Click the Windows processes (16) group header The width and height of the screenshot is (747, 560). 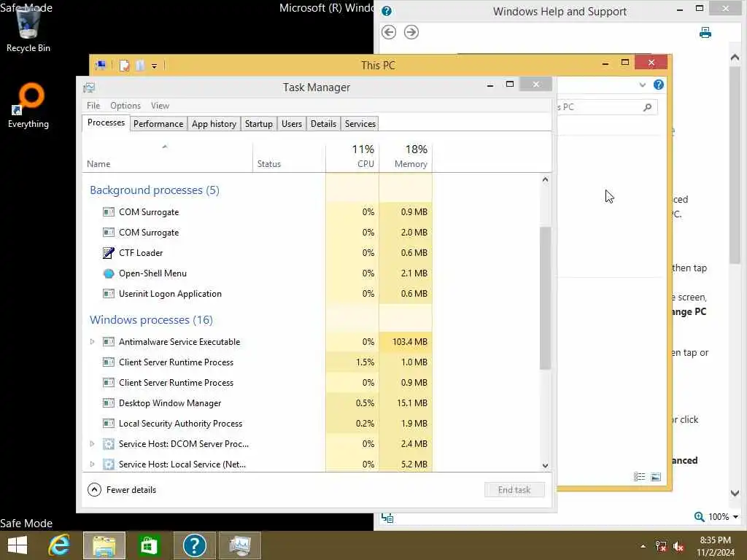[x=151, y=319]
